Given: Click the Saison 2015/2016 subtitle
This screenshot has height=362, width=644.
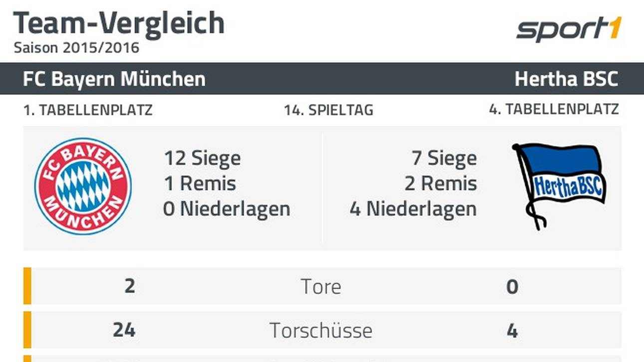Looking at the screenshot, I should pos(76,48).
